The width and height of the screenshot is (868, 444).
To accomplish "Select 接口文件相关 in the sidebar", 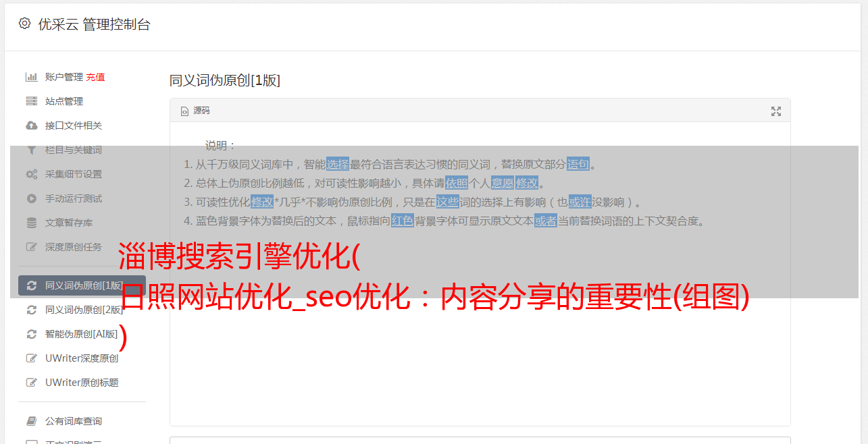I will click(x=74, y=126).
